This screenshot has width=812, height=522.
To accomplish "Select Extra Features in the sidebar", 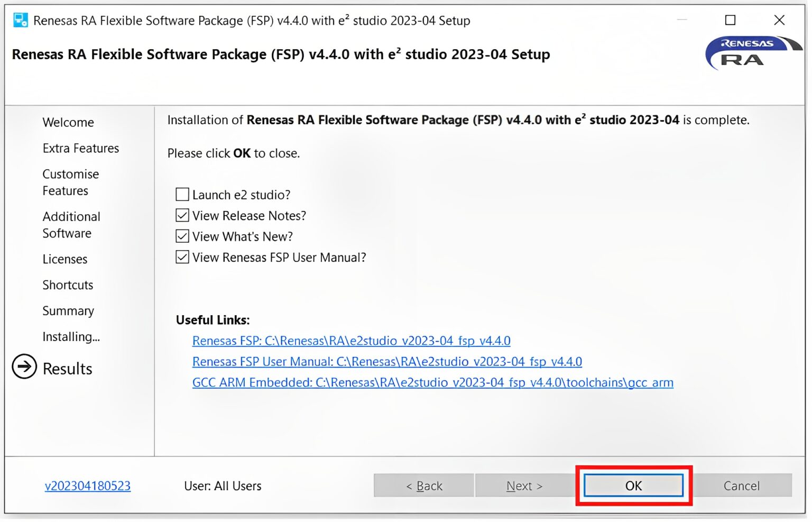I will [80, 149].
